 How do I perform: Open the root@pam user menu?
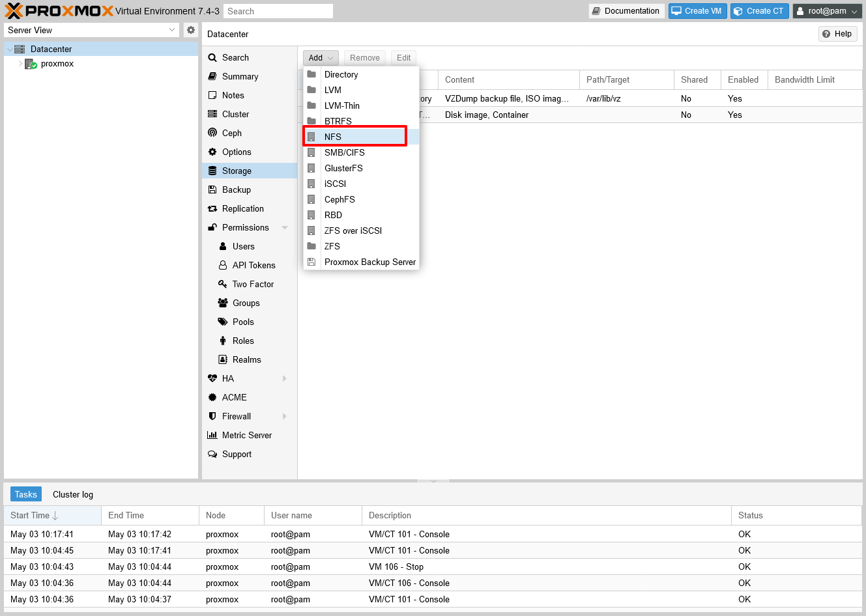click(827, 11)
